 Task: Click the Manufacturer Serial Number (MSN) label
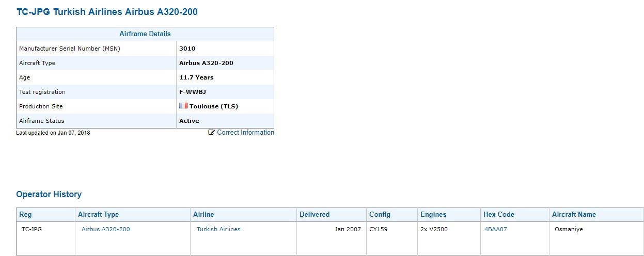70,49
